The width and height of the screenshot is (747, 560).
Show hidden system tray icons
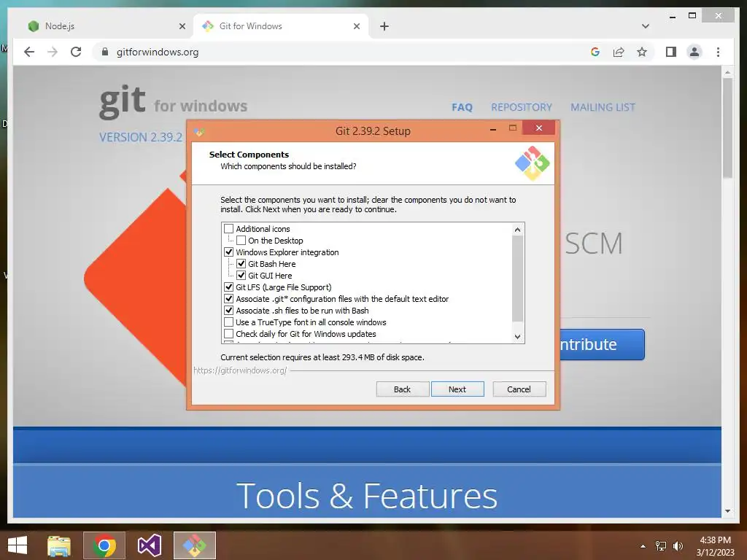coord(643,546)
